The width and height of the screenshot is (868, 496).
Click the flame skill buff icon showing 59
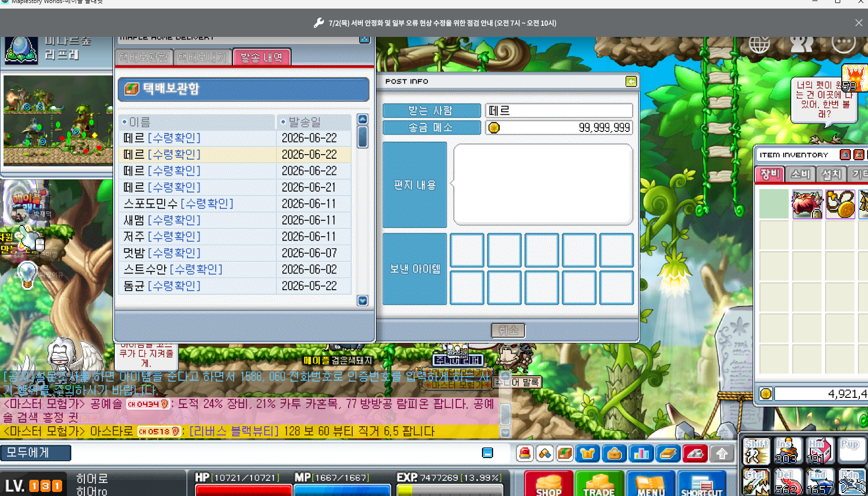[x=854, y=78]
